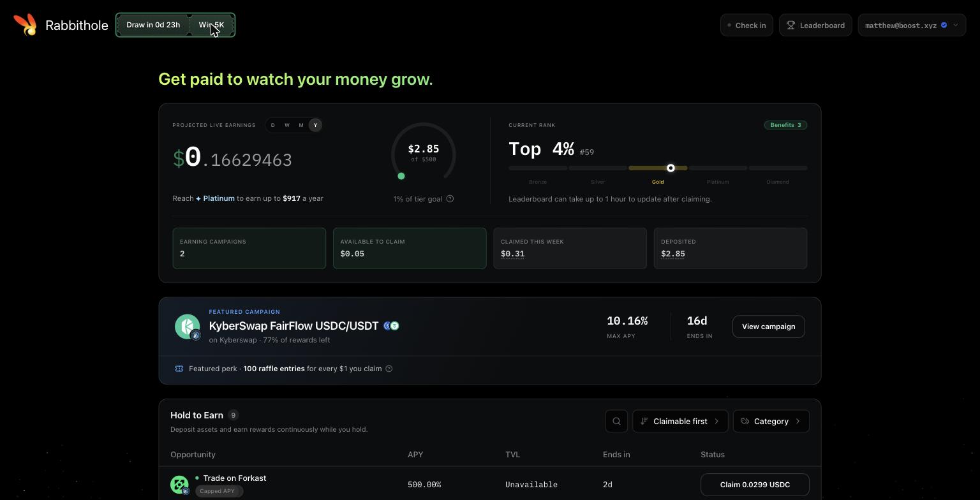Click KyberSwap FairFlow USDC/USDT title

point(294,326)
